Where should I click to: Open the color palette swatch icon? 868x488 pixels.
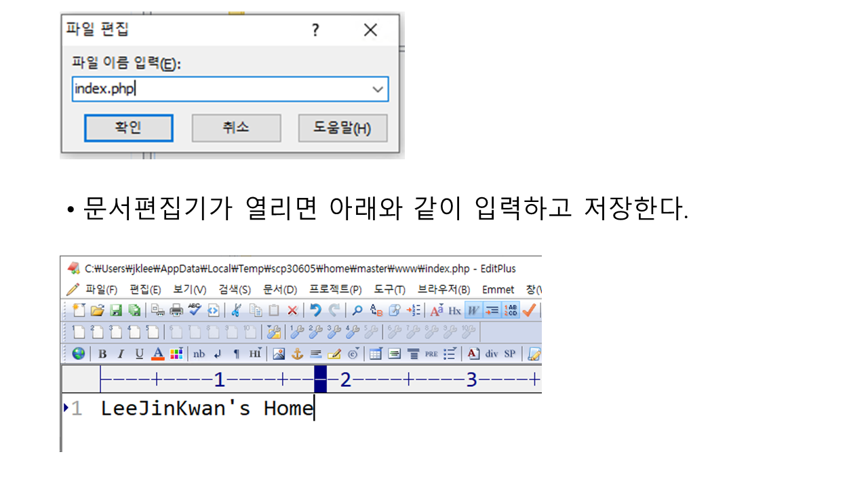pos(176,354)
